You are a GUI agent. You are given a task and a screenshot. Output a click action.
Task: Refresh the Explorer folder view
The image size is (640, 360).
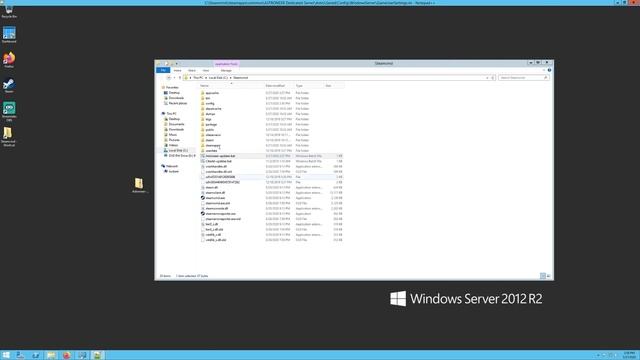point(493,78)
